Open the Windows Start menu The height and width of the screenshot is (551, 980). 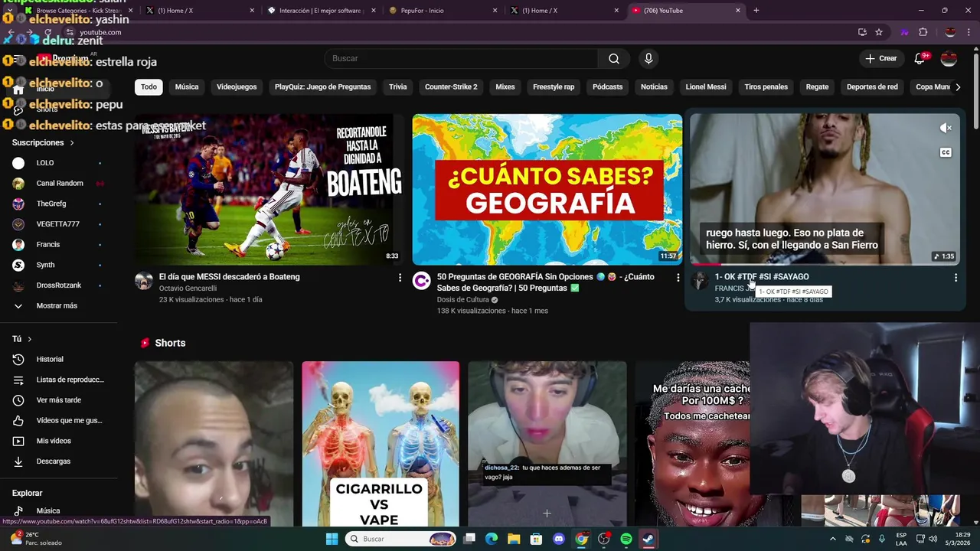tap(332, 539)
